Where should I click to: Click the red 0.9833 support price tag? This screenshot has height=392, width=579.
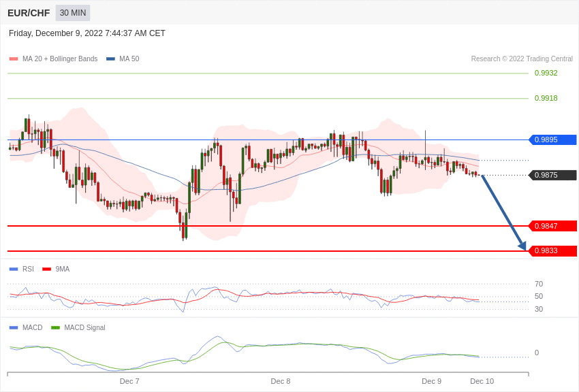point(553,251)
